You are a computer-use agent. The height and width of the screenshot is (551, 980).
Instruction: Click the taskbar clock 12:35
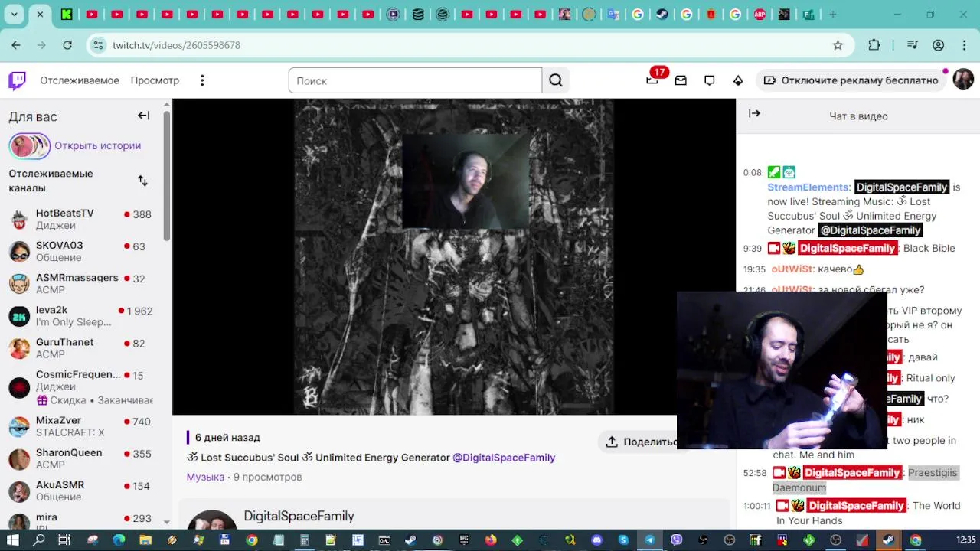(965, 540)
